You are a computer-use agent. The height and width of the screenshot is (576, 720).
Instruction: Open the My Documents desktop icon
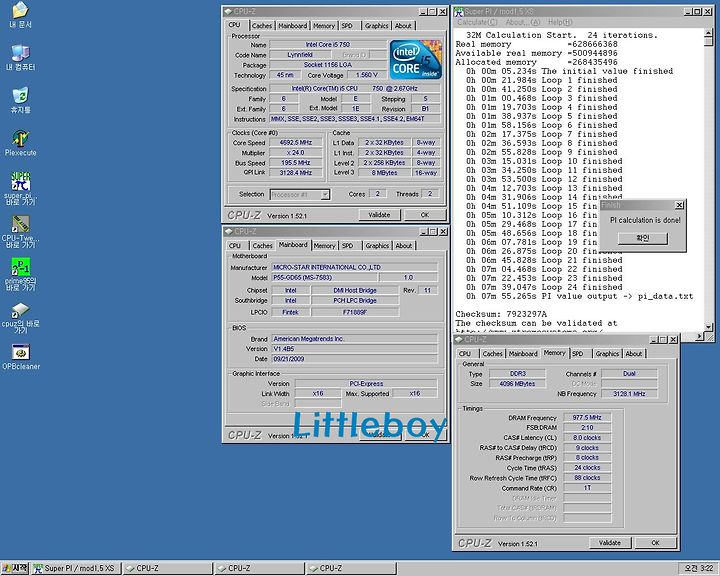(20, 15)
